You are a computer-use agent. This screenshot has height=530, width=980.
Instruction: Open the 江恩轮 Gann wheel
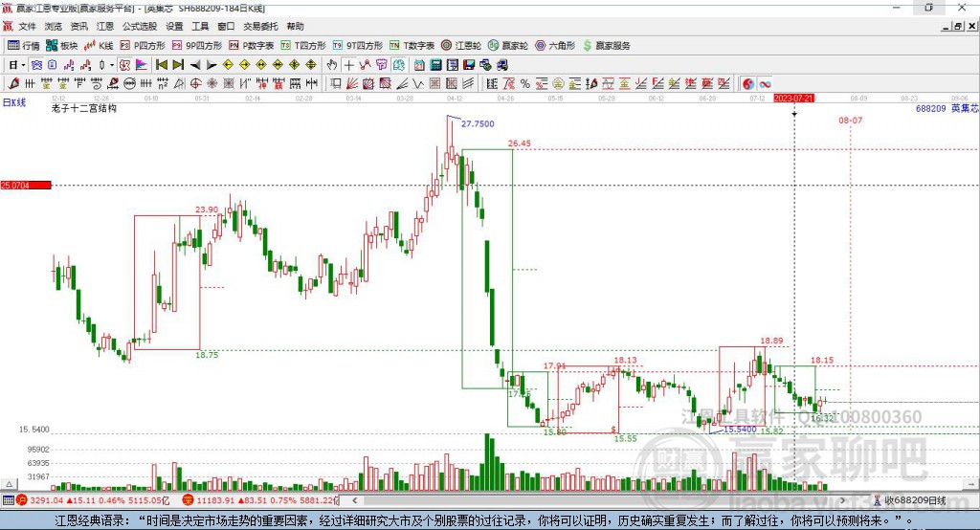tap(460, 46)
